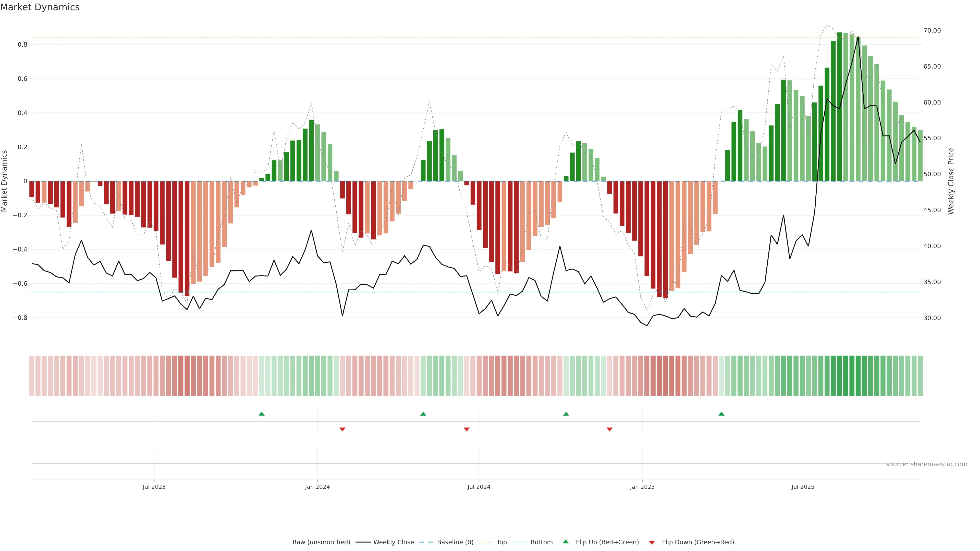Viewport: 980px width, 551px height.
Task: Click Flip Up legend triangle icon
Action: (566, 542)
